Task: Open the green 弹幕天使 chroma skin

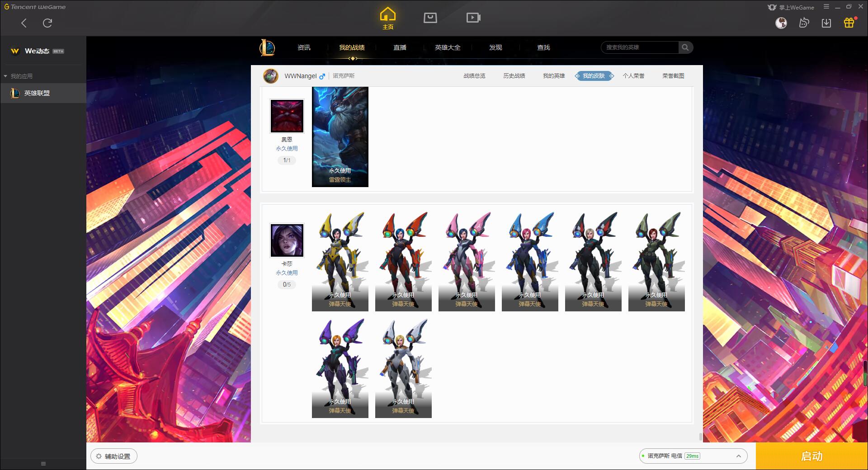Action: click(656, 261)
